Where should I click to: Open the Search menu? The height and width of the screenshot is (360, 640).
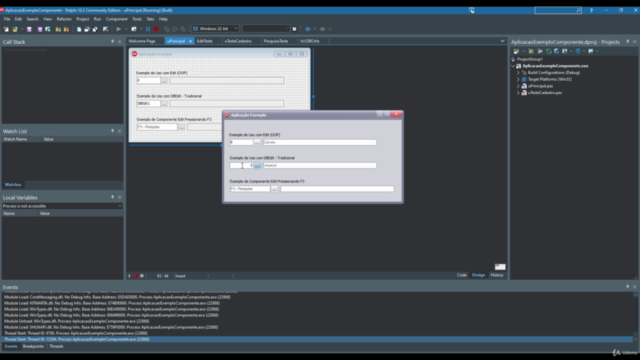pyautogui.click(x=32, y=19)
